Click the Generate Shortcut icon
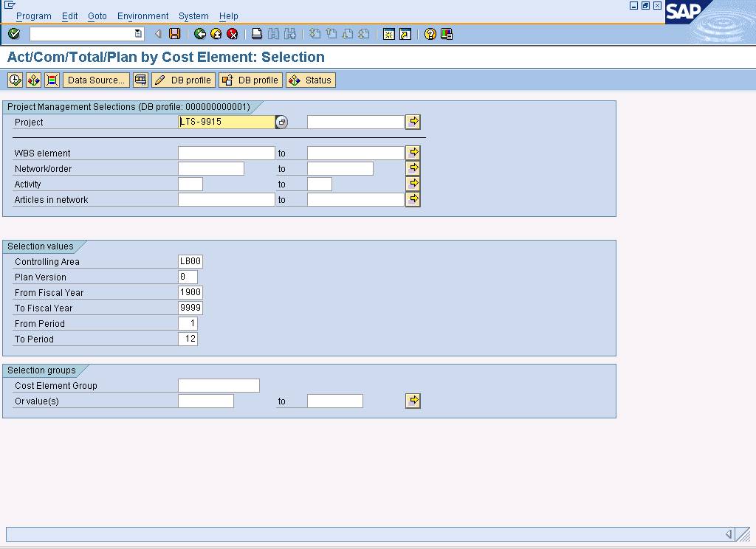 [x=405, y=34]
